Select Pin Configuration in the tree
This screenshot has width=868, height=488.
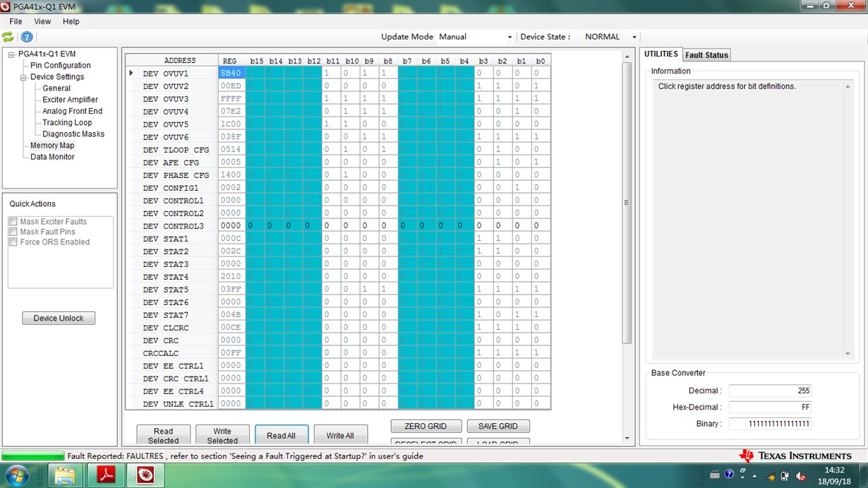pyautogui.click(x=61, y=66)
